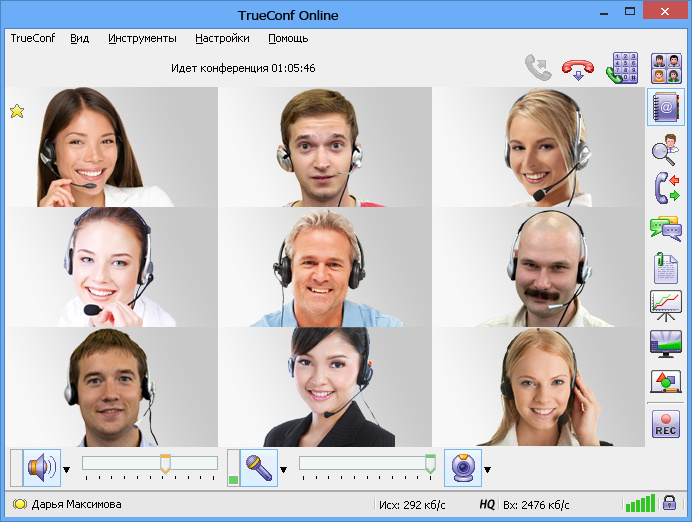The image size is (692, 522).
Task: Hang up using the red phone icon
Action: [x=578, y=69]
